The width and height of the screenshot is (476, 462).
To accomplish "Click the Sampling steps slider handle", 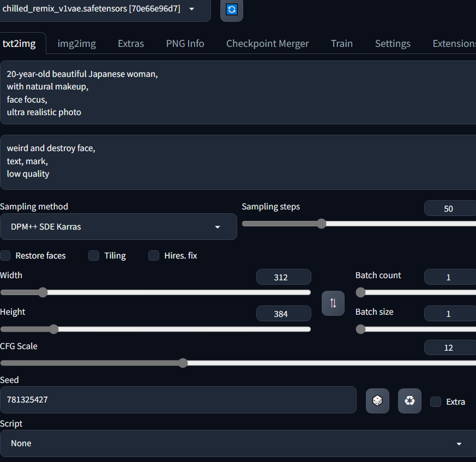I will [x=321, y=224].
